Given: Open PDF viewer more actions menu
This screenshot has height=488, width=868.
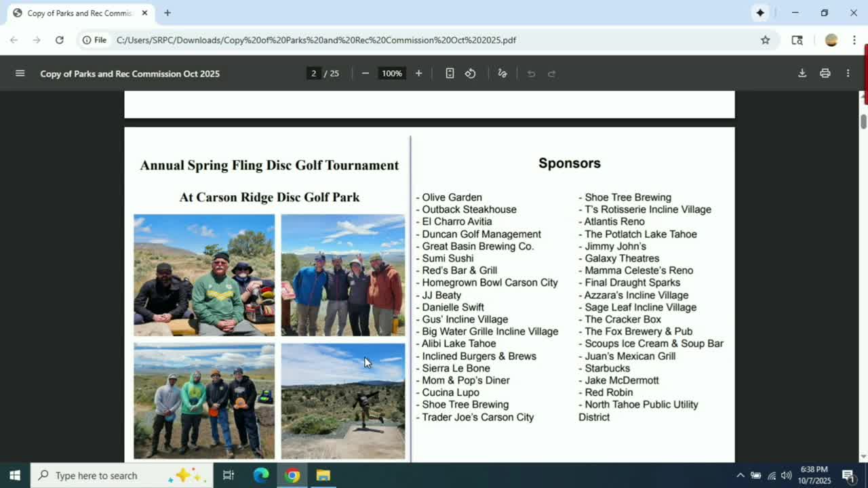Looking at the screenshot, I should [848, 73].
